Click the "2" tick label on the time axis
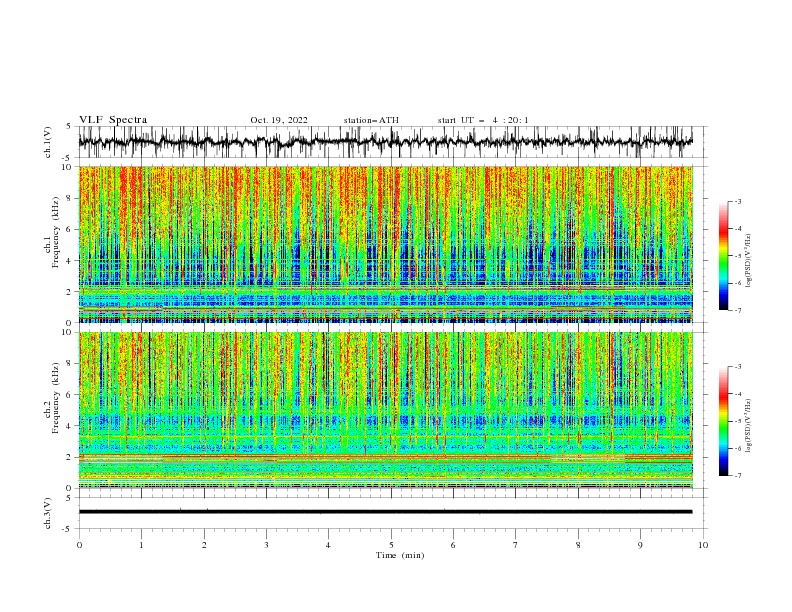Image resolution: width=792 pixels, height=612 pixels. [x=204, y=545]
